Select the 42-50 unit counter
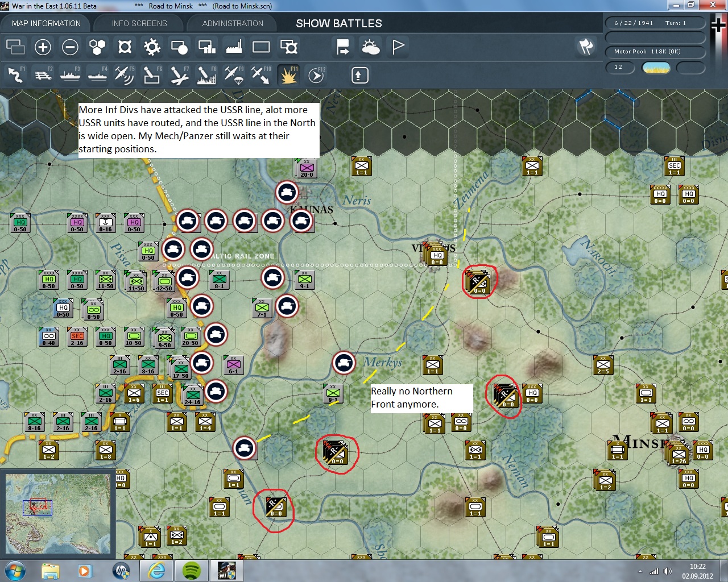This screenshot has width=728, height=582. (x=164, y=281)
